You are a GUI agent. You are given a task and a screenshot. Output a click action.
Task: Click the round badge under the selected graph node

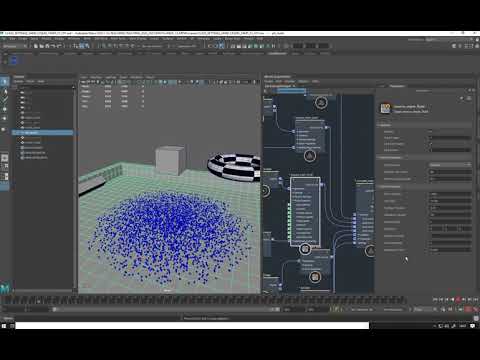(305, 249)
